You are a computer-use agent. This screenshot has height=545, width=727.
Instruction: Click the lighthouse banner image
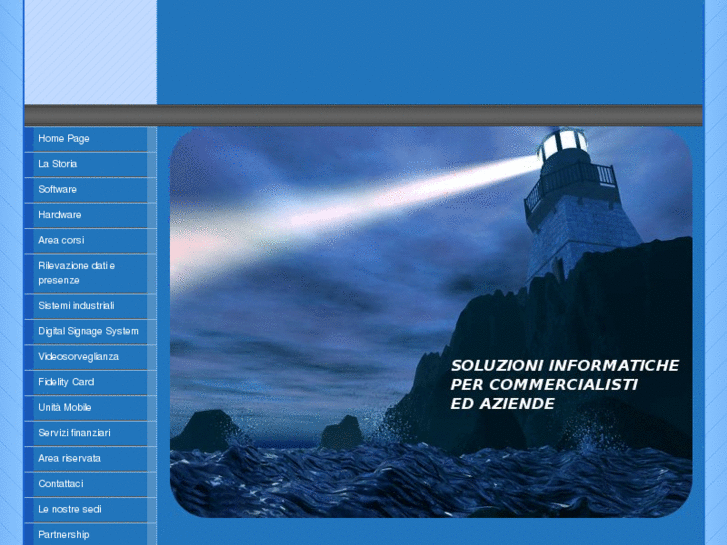(431, 323)
